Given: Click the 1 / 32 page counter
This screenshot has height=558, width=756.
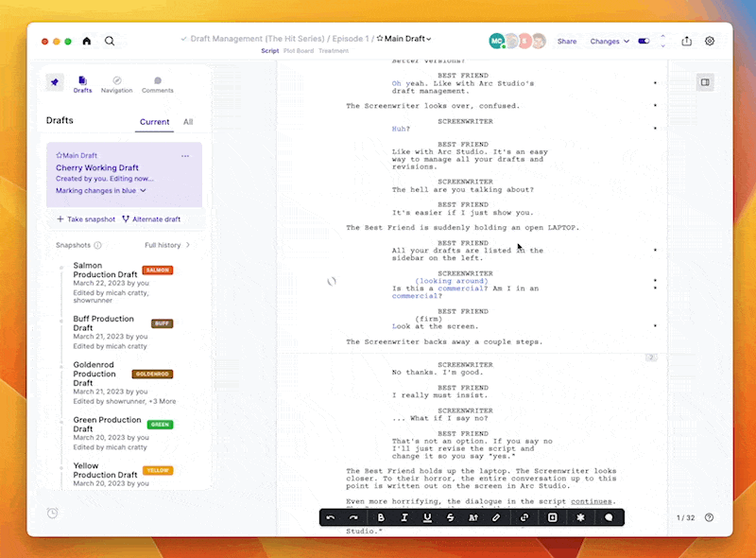Looking at the screenshot, I should pyautogui.click(x=686, y=518).
